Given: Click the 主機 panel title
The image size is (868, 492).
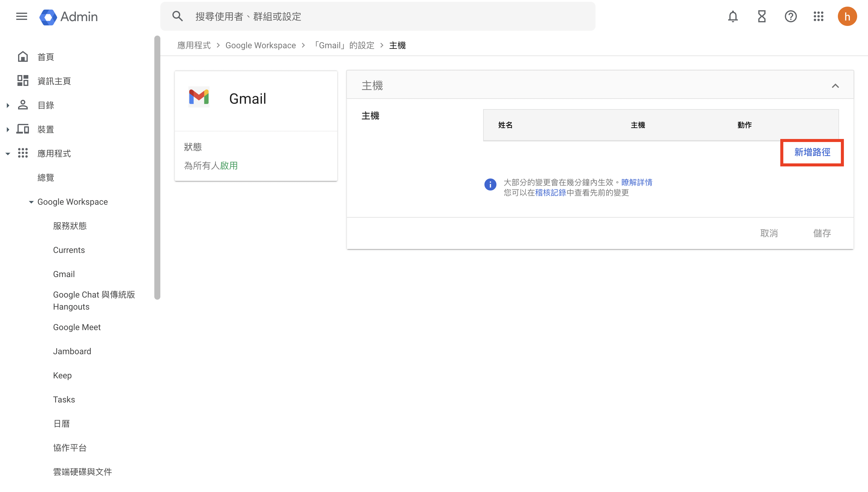Looking at the screenshot, I should click(x=372, y=86).
